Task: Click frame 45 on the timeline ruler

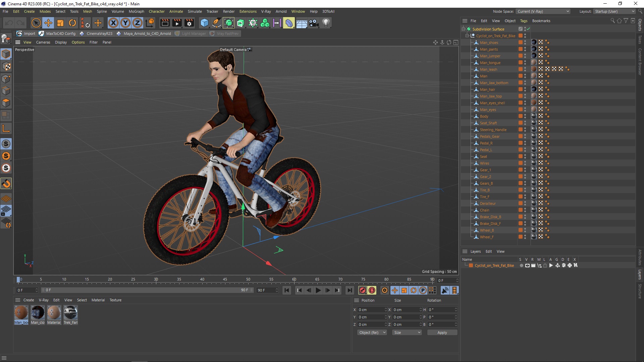Action: tap(225, 280)
